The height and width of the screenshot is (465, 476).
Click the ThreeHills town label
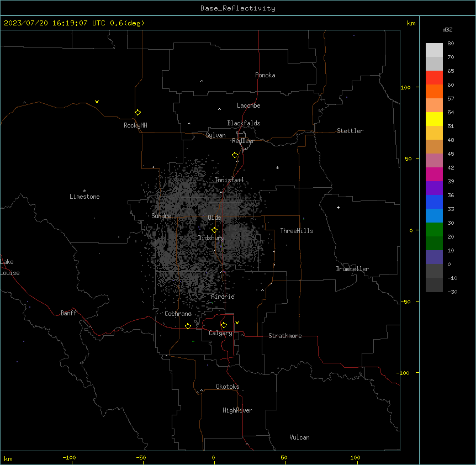[x=297, y=231]
